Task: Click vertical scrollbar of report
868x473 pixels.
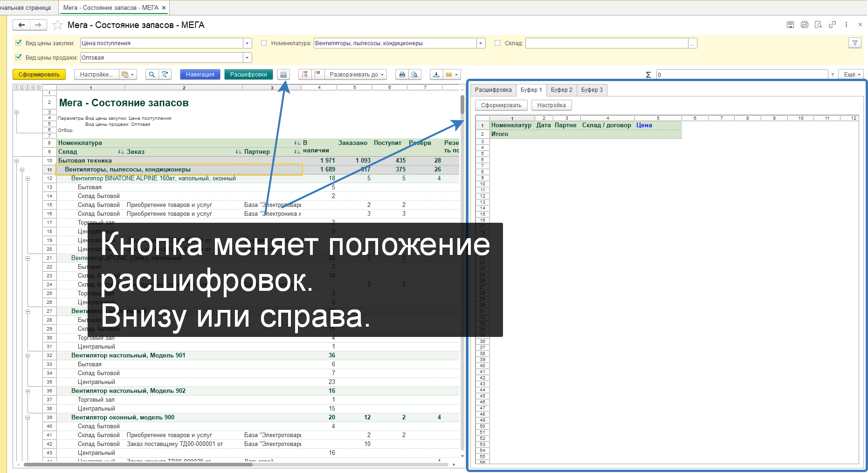Action: click(x=462, y=104)
